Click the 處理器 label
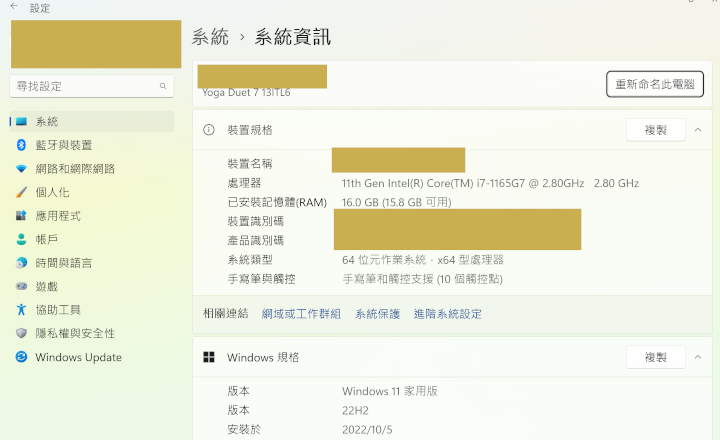This screenshot has height=440, width=720. tap(244, 183)
